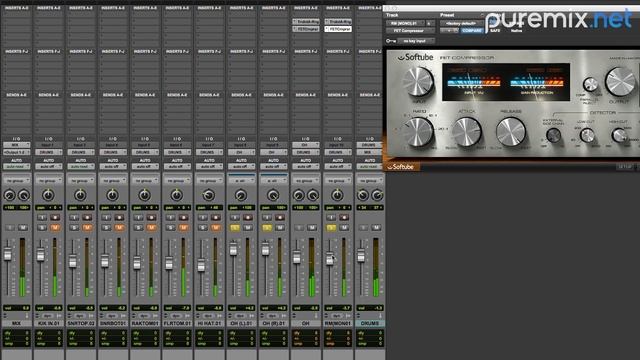Open the FET Compressor insert selector

pyautogui.click(x=410, y=31)
